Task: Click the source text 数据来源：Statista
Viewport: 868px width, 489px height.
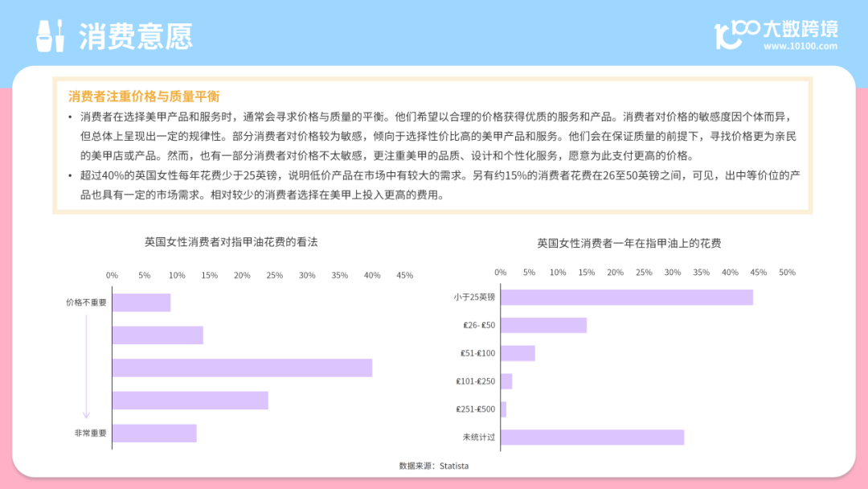Action: point(433,466)
